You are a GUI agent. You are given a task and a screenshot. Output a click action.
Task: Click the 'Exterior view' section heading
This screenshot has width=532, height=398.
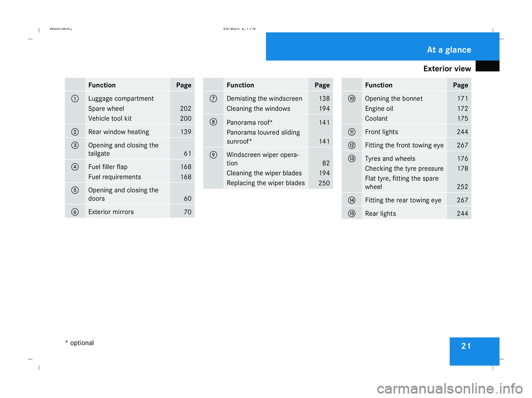447,69
